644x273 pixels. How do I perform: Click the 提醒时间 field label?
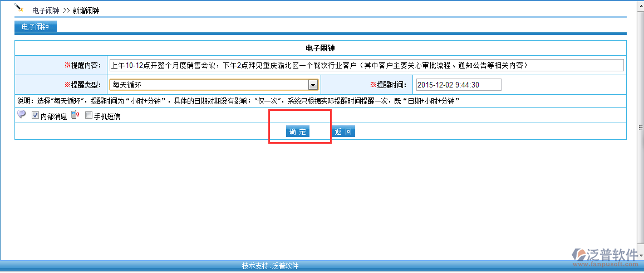click(x=389, y=85)
